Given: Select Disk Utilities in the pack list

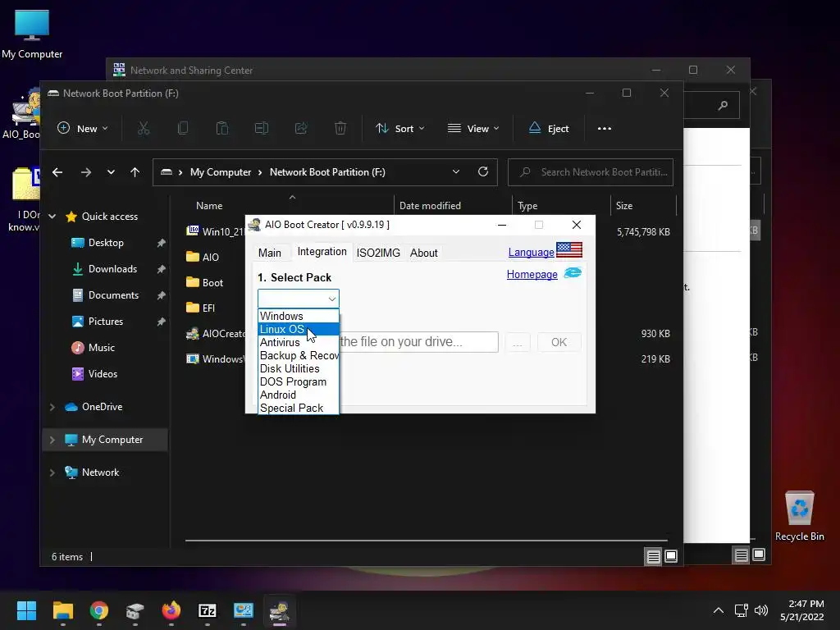Looking at the screenshot, I should click(x=298, y=368).
